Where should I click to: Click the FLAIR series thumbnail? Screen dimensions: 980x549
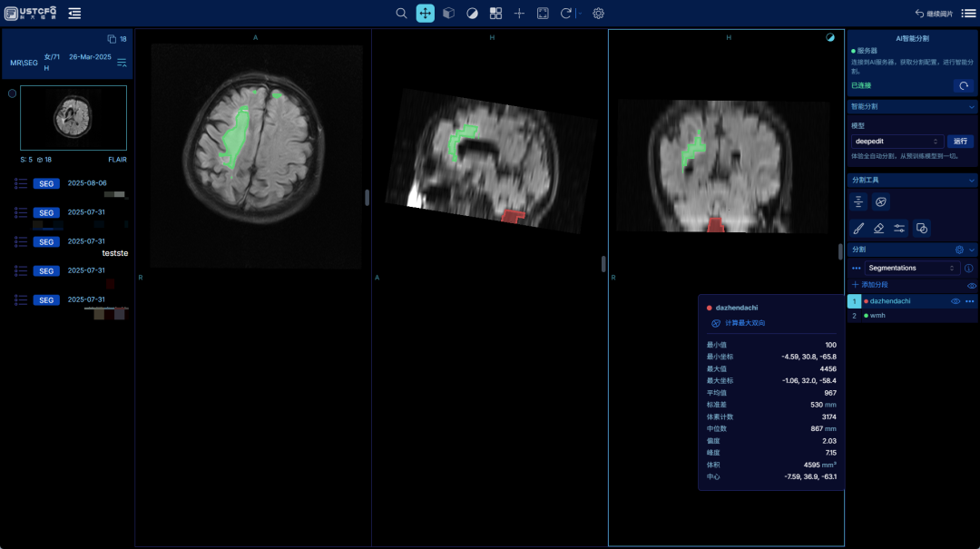(x=73, y=118)
